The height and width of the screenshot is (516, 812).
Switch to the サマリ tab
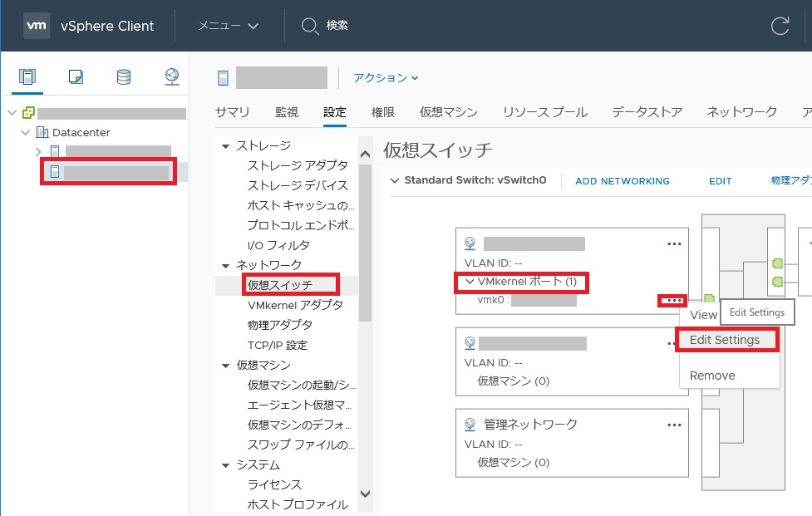tap(233, 112)
